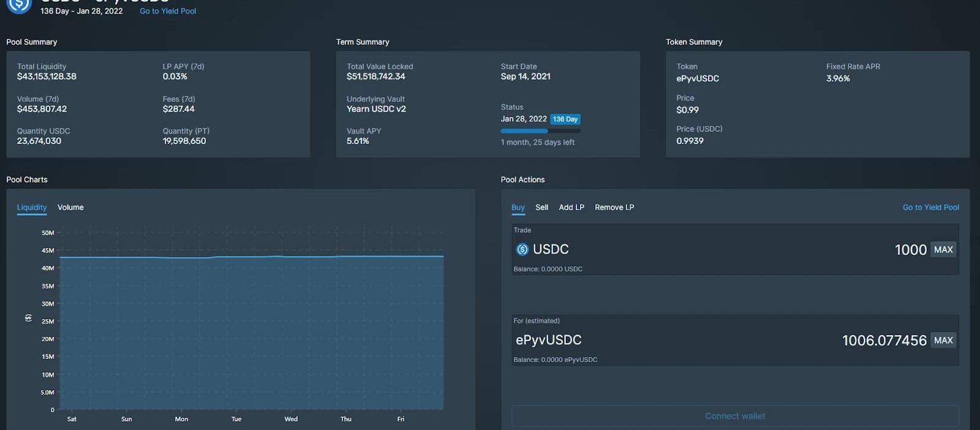Open the Remove LP tab

[614, 208]
